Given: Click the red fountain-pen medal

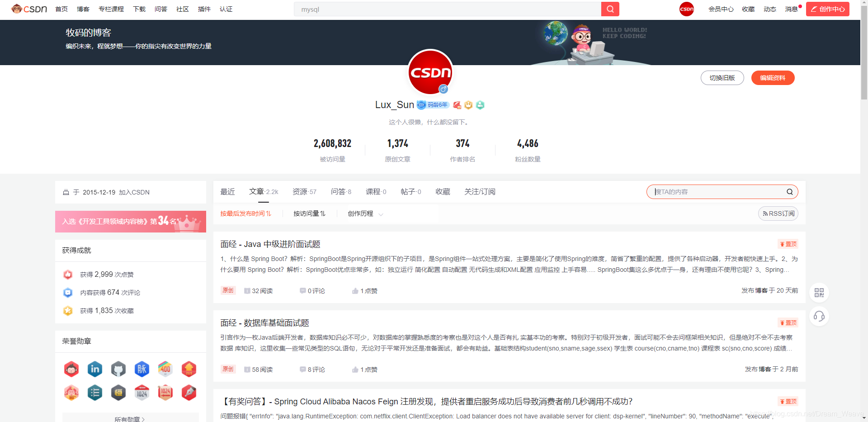Looking at the screenshot, I should 189,393.
